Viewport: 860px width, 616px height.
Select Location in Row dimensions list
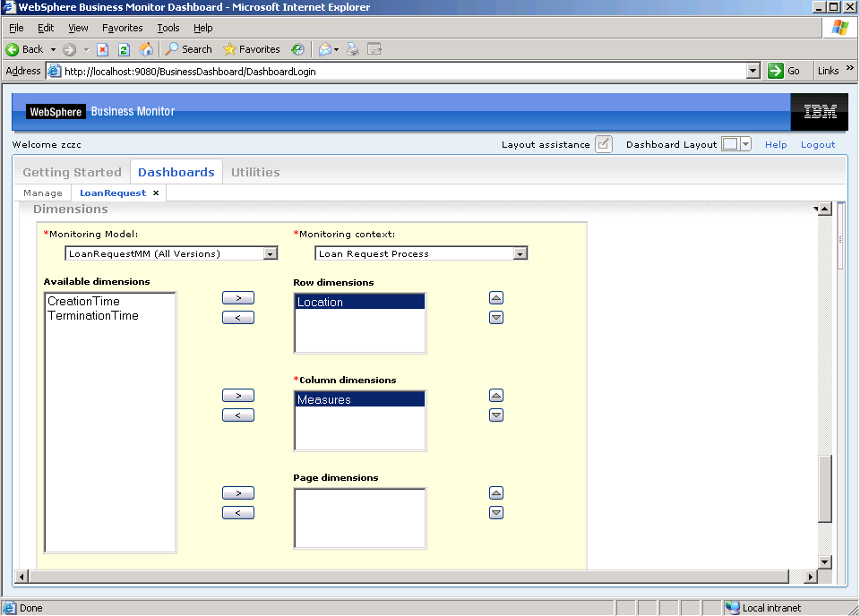(x=360, y=302)
